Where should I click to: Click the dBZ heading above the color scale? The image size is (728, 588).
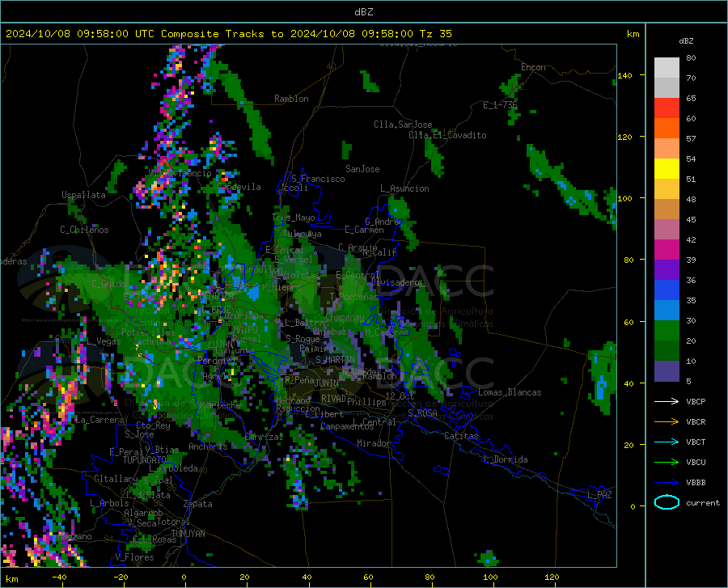click(686, 40)
